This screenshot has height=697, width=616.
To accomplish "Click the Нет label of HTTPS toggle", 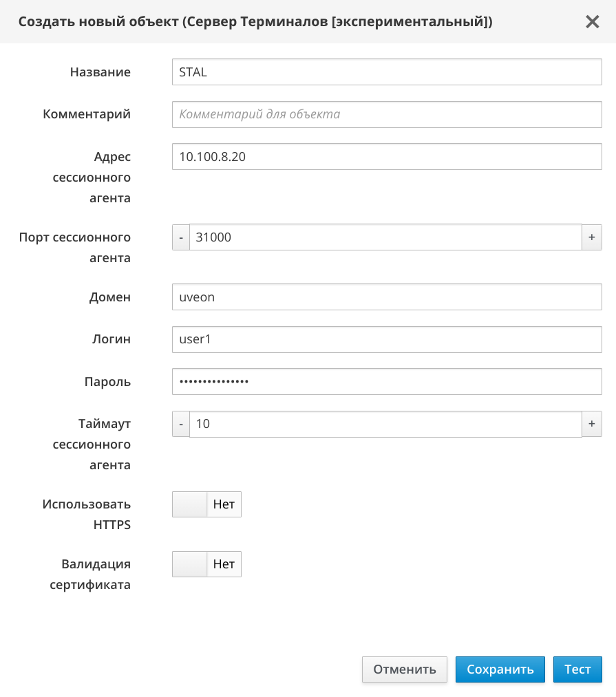I will click(224, 504).
